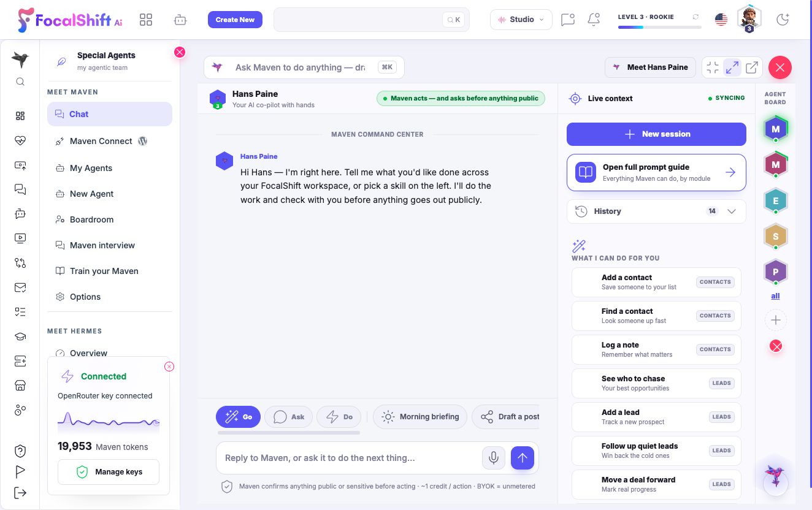Choose the Add a contact skill
This screenshot has height=510, width=812.
pos(656,282)
